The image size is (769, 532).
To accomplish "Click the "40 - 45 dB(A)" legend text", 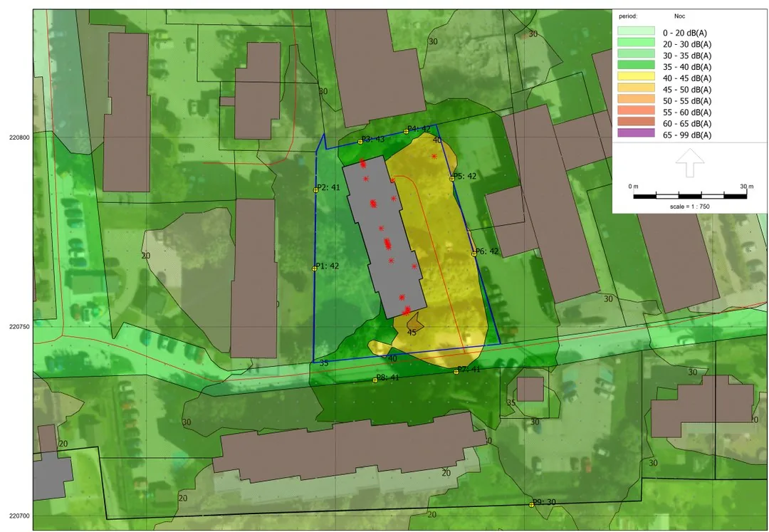I will click(x=686, y=78).
